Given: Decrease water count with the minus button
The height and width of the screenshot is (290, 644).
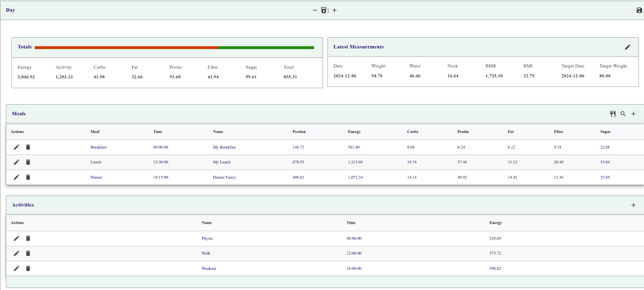Looking at the screenshot, I should 315,10.
